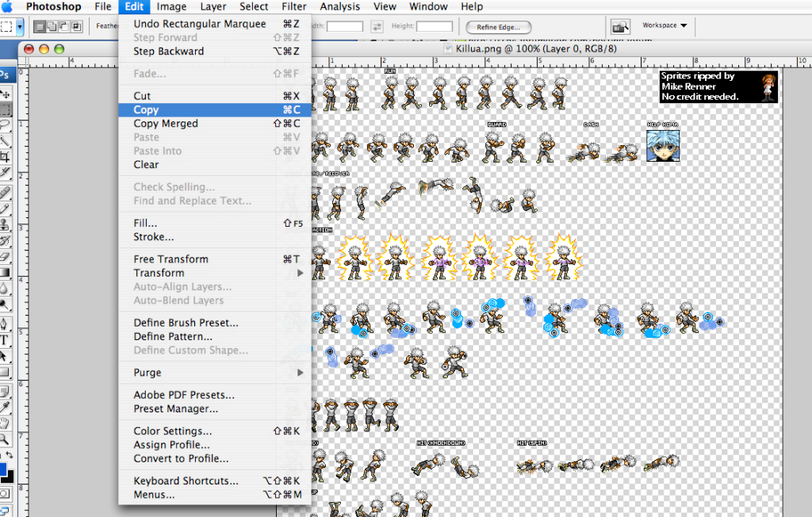Image resolution: width=812 pixels, height=517 pixels.
Task: Select the Slice tool
Action: pyautogui.click(x=6, y=172)
